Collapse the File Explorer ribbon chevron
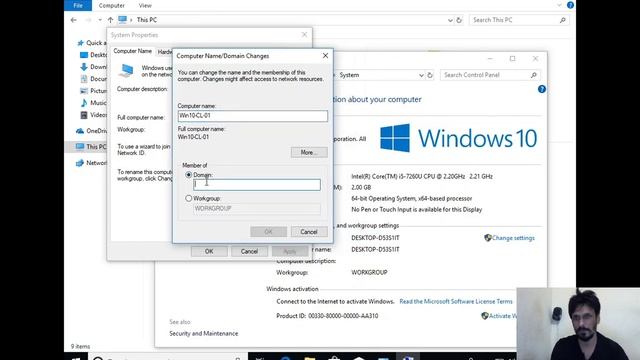The image size is (640, 360). coord(559,5)
